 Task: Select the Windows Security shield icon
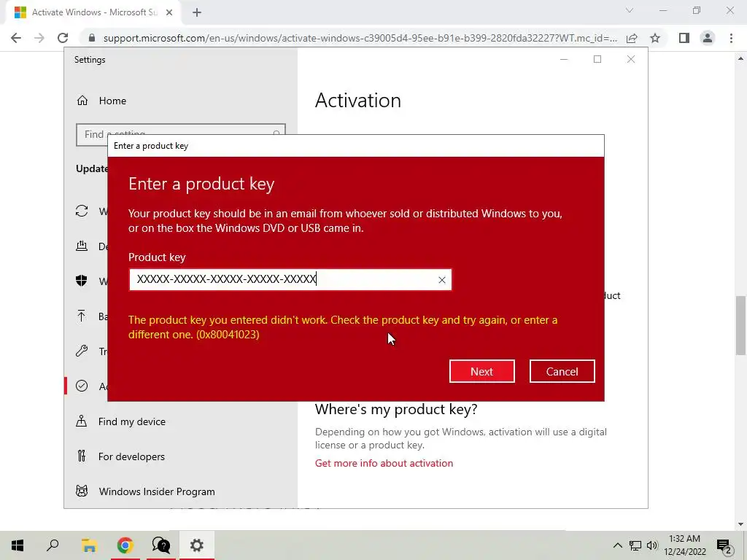(x=82, y=281)
